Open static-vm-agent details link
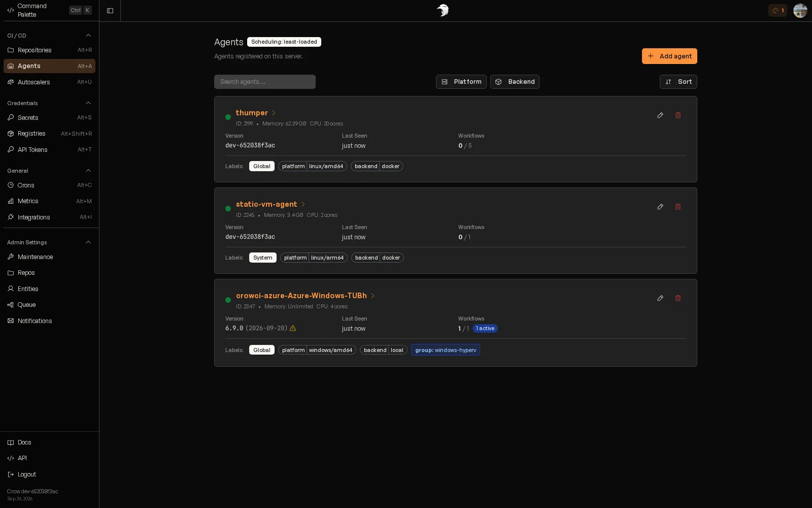Image resolution: width=812 pixels, height=508 pixels. pyautogui.click(x=270, y=204)
